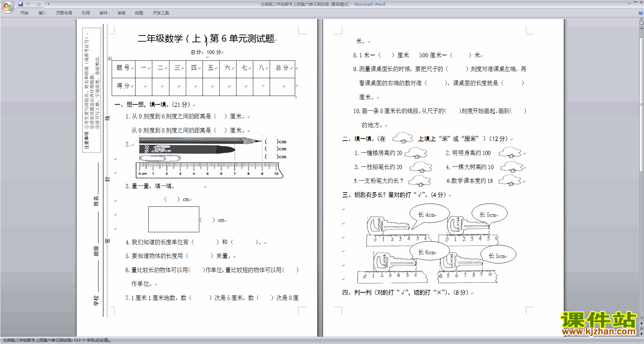Click the empty rectangle shape in question 3

[174, 219]
